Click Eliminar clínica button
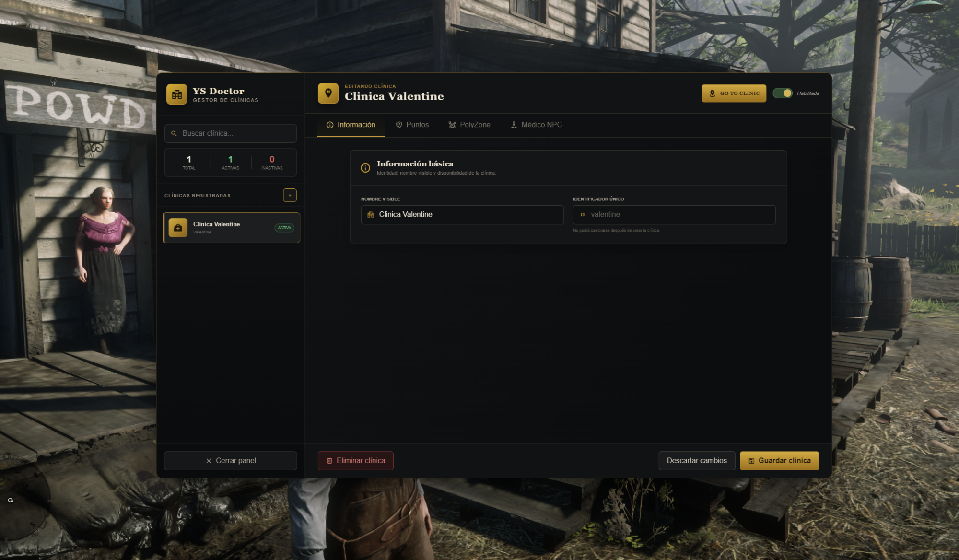The height and width of the screenshot is (560, 959). click(x=356, y=461)
